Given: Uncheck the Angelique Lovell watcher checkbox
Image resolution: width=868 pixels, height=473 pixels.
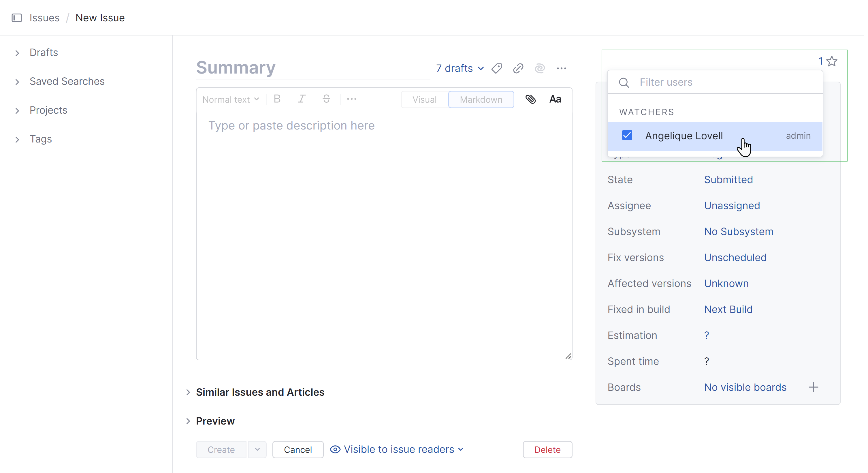Looking at the screenshot, I should pyautogui.click(x=627, y=136).
